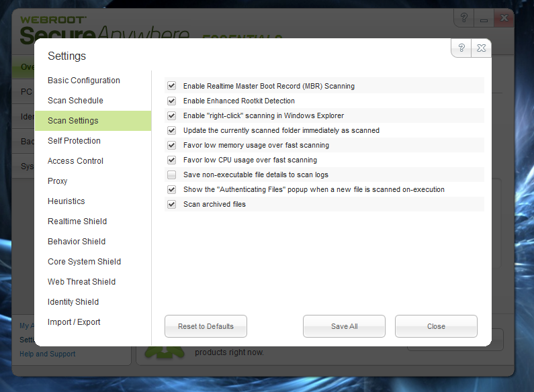Select Scan Settings in sidebar

coord(93,121)
